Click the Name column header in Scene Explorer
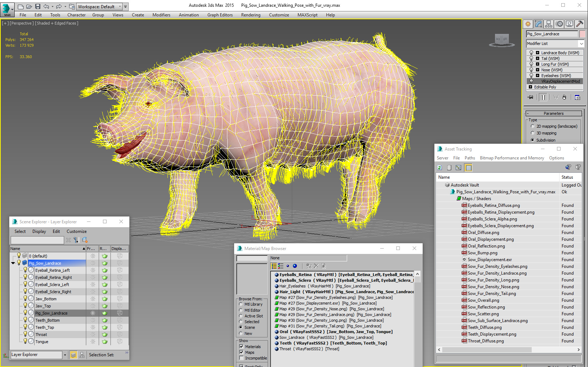The width and height of the screenshot is (588, 367). [x=48, y=249]
